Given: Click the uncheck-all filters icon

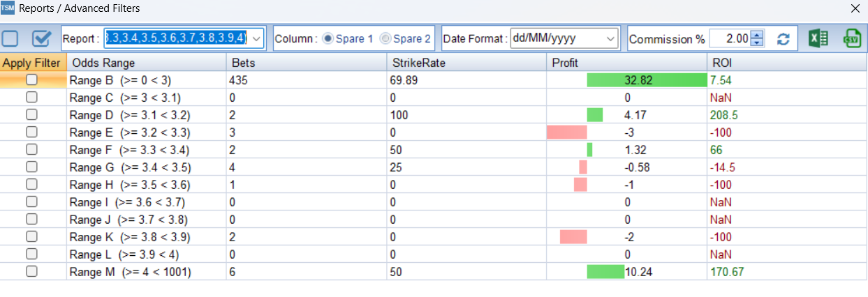Looking at the screenshot, I should 10,38.
